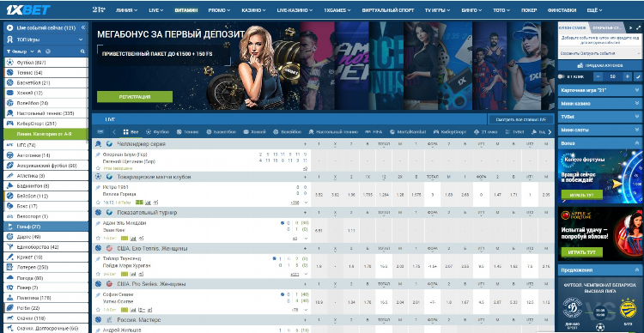The width and height of the screenshot is (644, 333).
Task: Click the Live events play icon
Action: (9, 28)
